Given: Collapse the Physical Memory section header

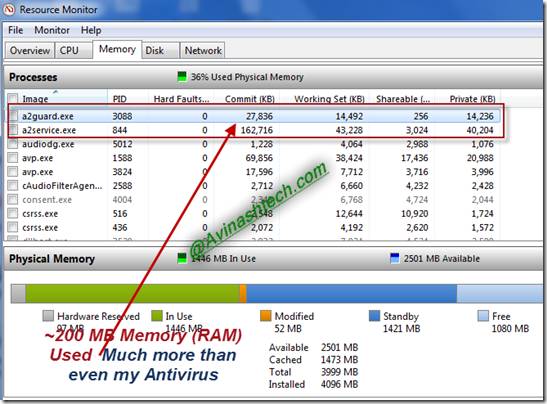Looking at the screenshot, I should click(274, 259).
